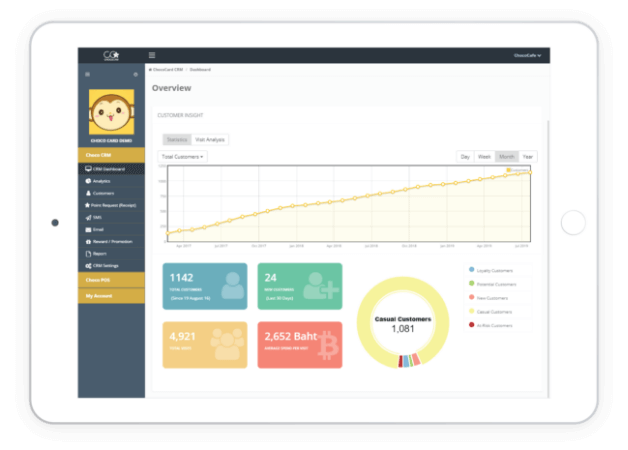Switch to the Visit Analysis tab
The height and width of the screenshot is (450, 628).
pos(211,139)
